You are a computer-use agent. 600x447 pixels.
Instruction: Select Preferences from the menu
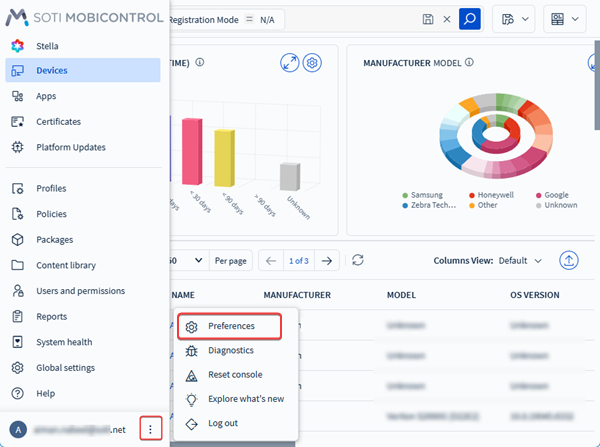[231, 326]
